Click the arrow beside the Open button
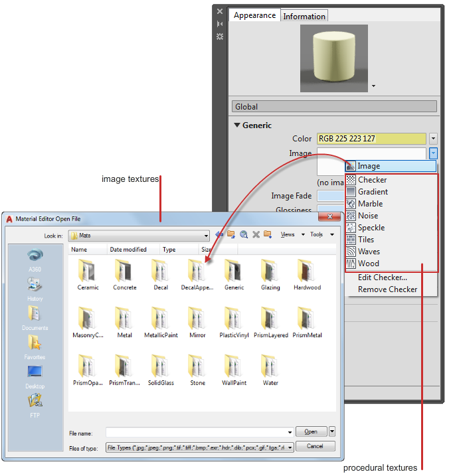 click(x=332, y=431)
